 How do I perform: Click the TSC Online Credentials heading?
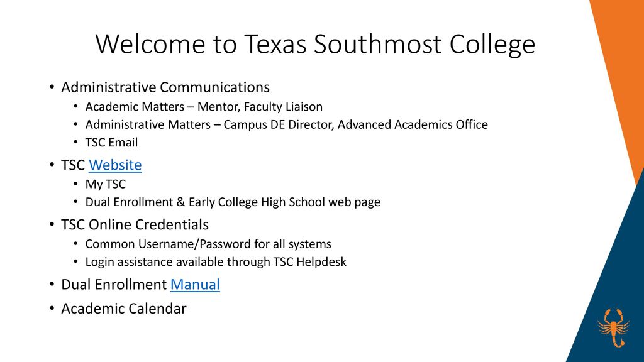(135, 225)
